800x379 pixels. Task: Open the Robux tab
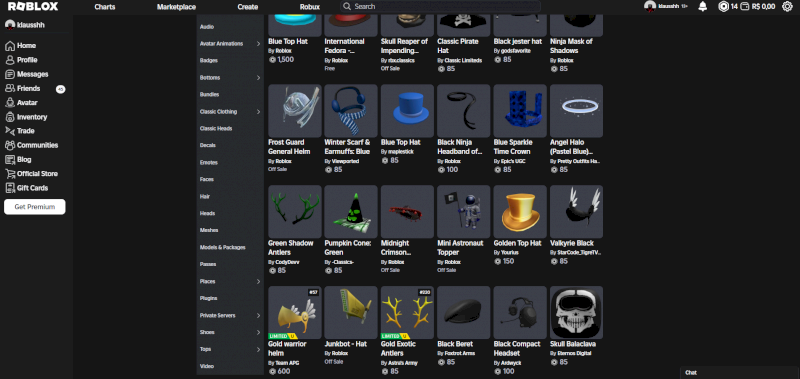coord(310,7)
